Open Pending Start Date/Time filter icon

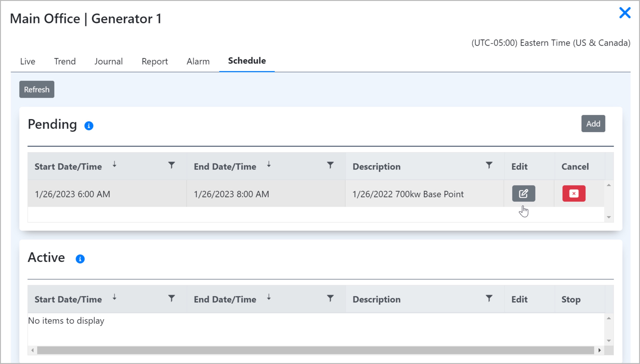coord(172,165)
